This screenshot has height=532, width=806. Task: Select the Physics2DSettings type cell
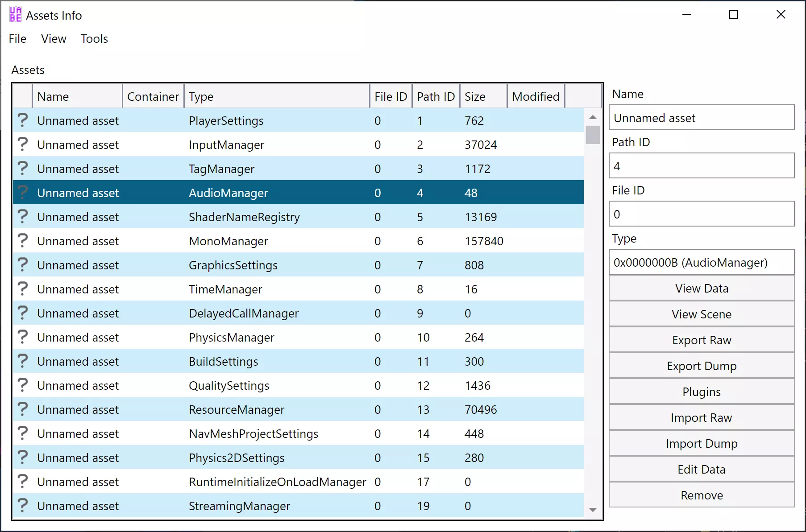click(277, 458)
